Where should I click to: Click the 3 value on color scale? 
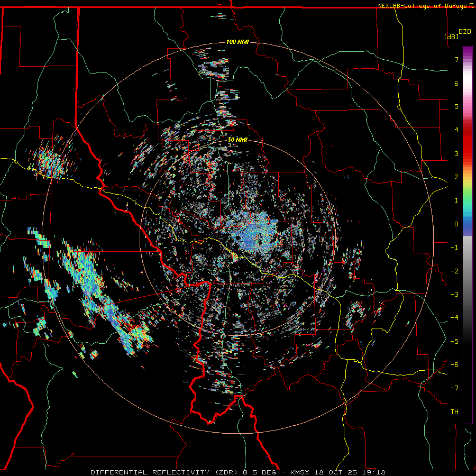[456, 153]
